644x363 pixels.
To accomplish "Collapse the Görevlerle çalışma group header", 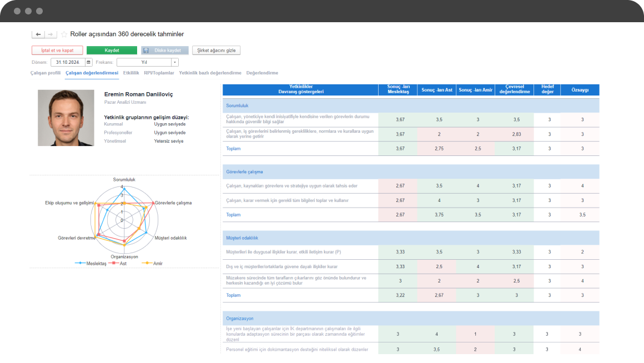I will click(411, 172).
